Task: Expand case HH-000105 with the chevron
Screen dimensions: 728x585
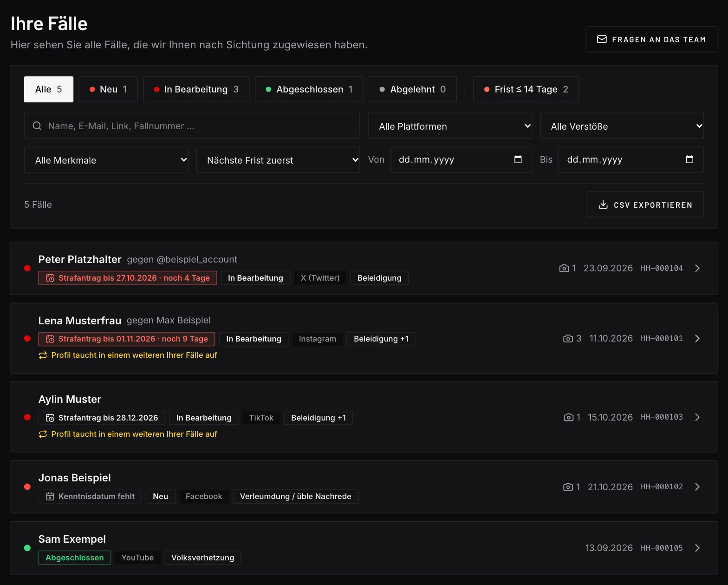Action: (x=697, y=548)
